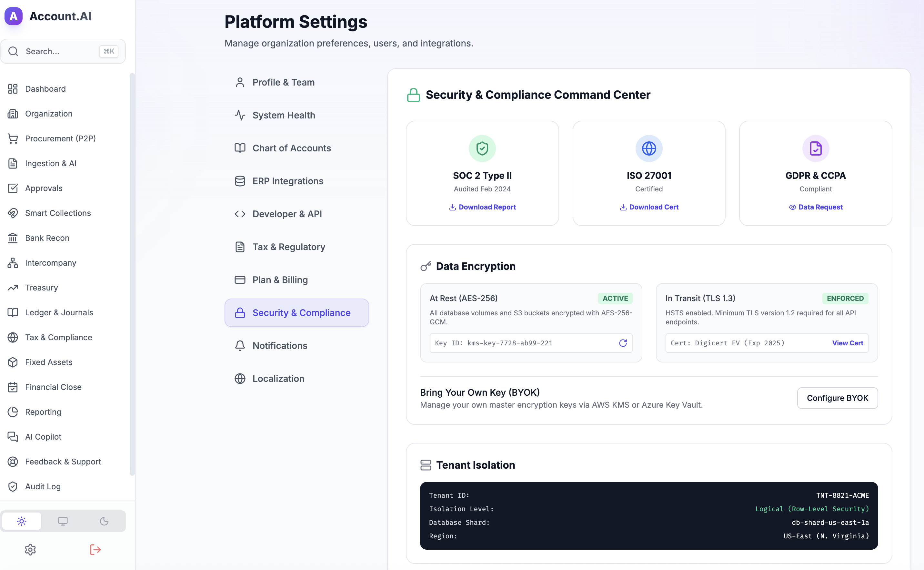
Task: Open settings via the gear icon
Action: 30,550
